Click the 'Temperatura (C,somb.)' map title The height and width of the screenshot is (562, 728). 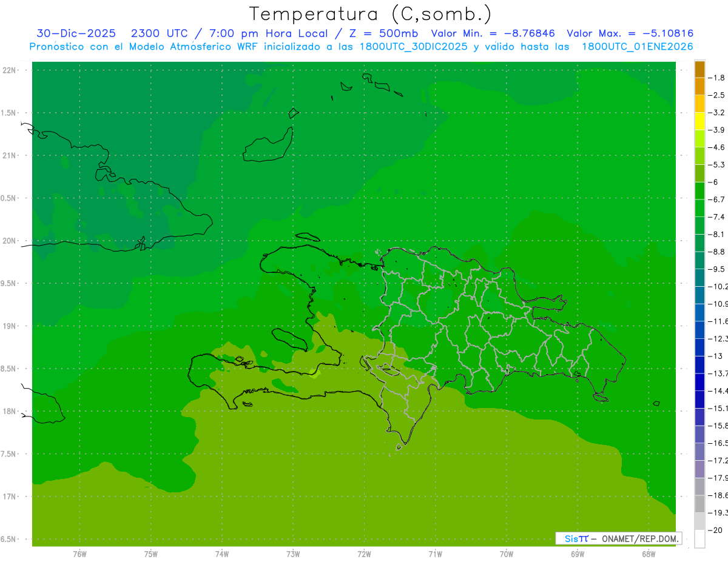coord(371,14)
